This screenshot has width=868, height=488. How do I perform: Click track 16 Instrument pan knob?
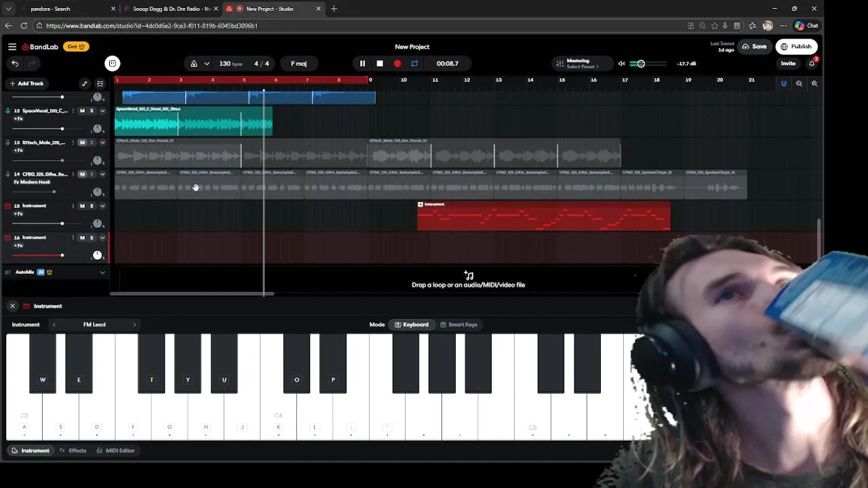coord(97,256)
